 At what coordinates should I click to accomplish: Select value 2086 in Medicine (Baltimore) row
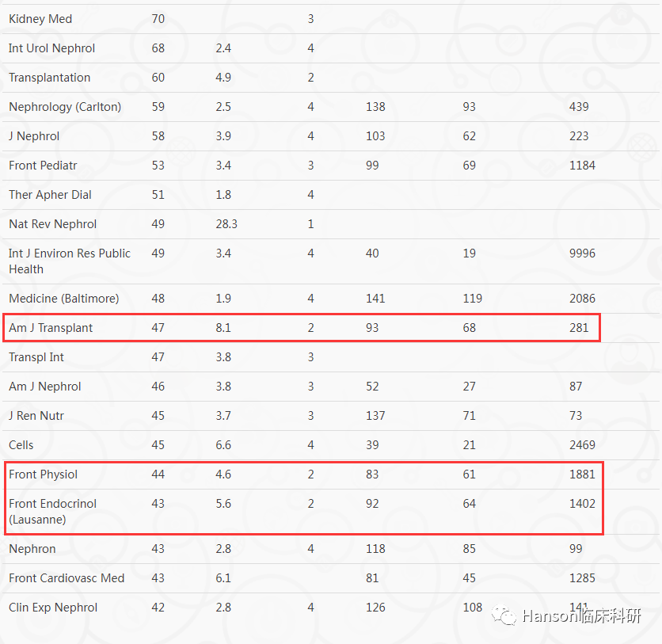(x=582, y=299)
